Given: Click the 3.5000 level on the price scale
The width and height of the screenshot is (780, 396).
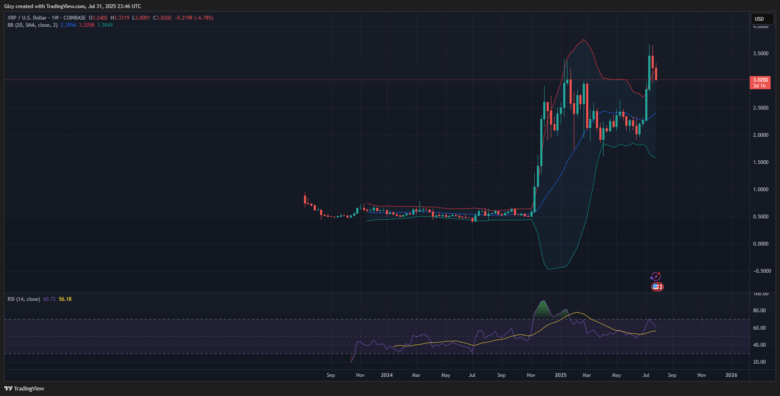Looking at the screenshot, I should pos(760,52).
